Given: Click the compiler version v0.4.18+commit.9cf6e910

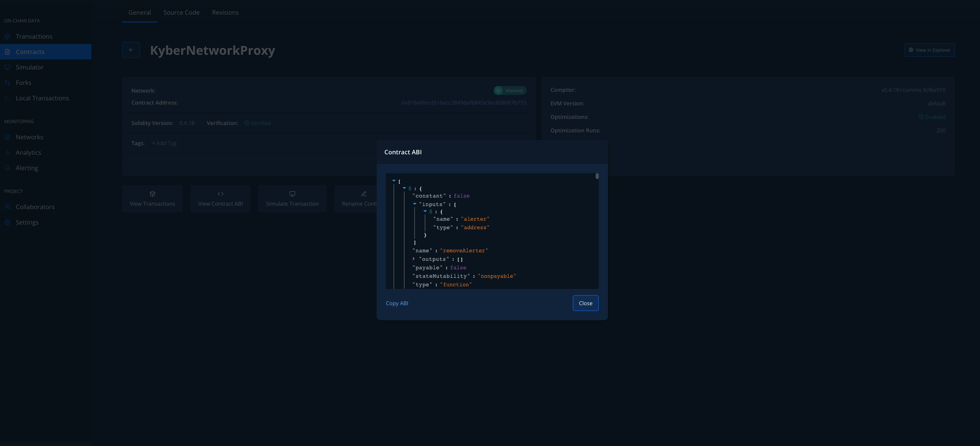Looking at the screenshot, I should point(913,90).
